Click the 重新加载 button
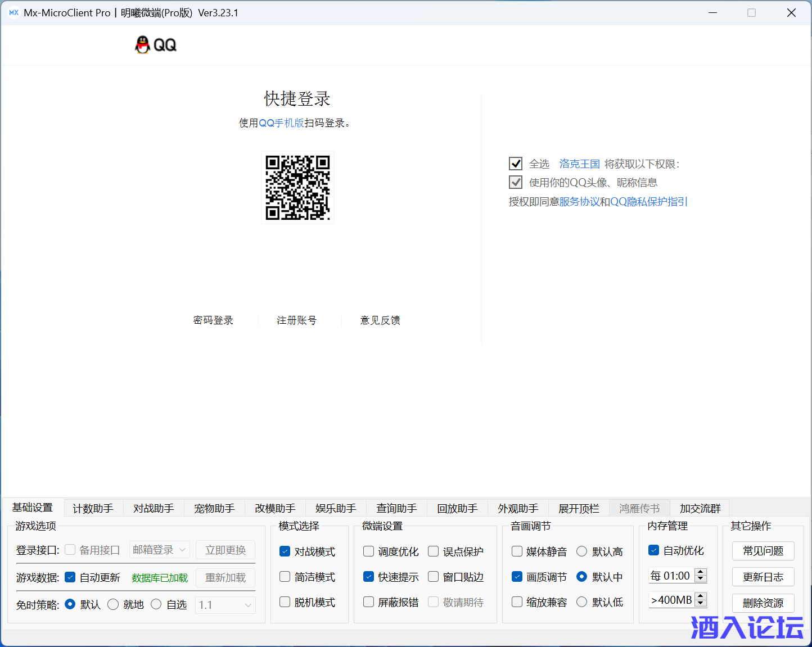812x647 pixels. tap(225, 577)
